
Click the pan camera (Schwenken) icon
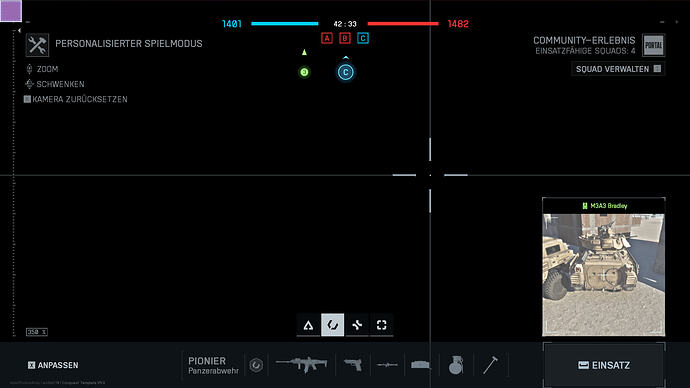click(x=29, y=84)
